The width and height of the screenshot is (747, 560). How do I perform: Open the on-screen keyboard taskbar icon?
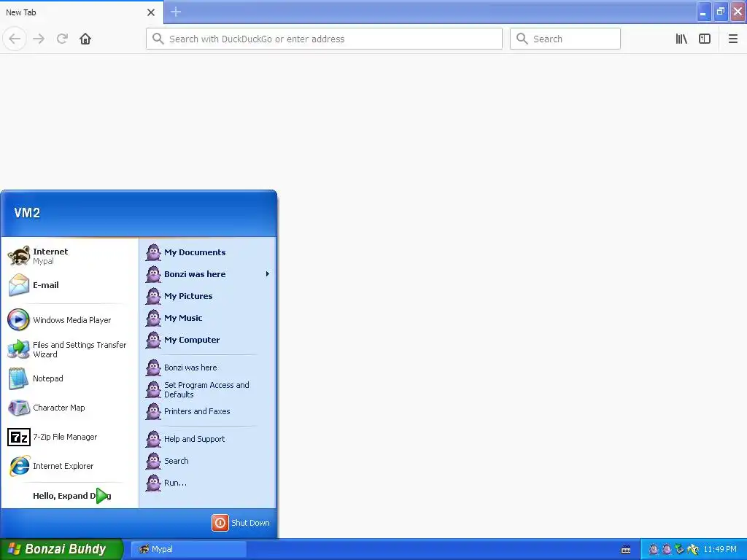click(x=626, y=550)
